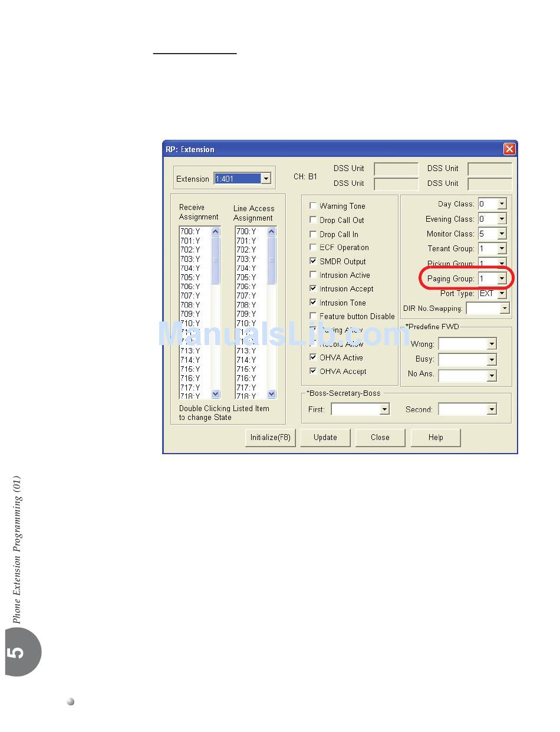The width and height of the screenshot is (560, 732).
Task: Click the Update button
Action: pyautogui.click(x=325, y=438)
